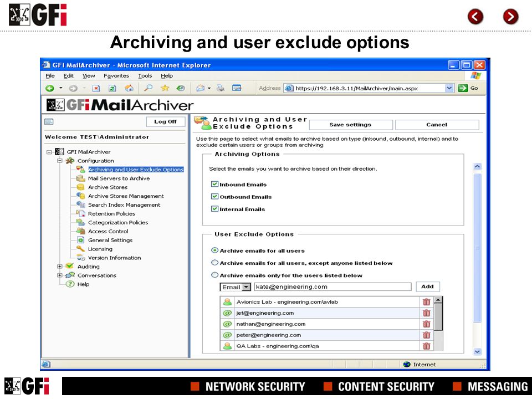This screenshot has width=532, height=399.
Task: Click the Licensing key icon in tree
Action: [80, 249]
